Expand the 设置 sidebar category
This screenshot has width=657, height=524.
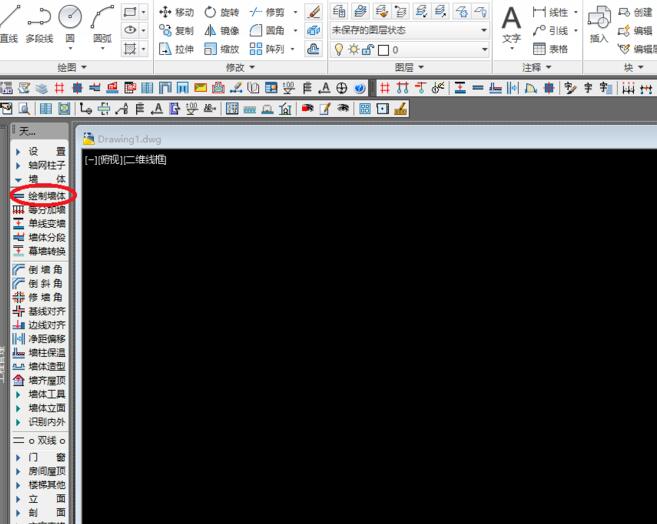(x=39, y=151)
